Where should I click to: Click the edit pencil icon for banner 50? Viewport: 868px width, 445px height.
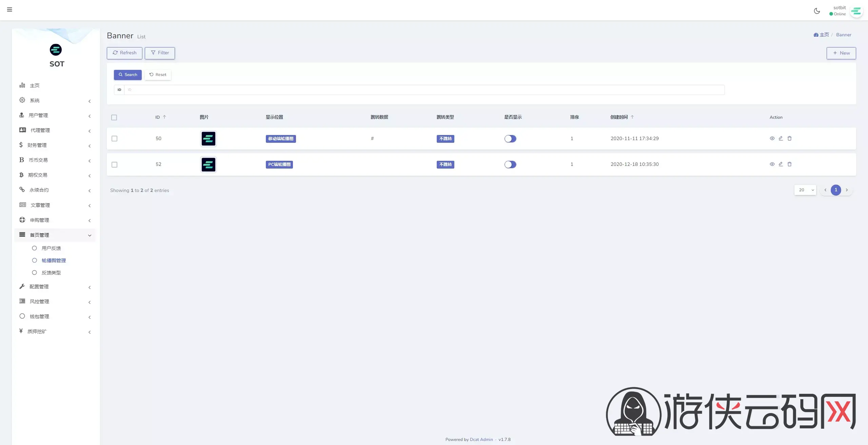tap(781, 138)
